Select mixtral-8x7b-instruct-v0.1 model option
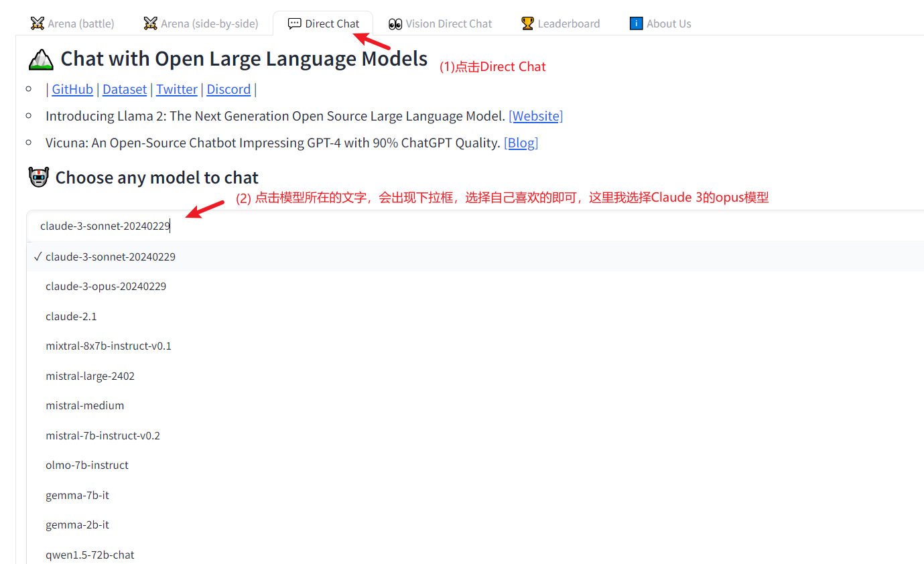Viewport: 924px width, 564px height. click(475, 346)
